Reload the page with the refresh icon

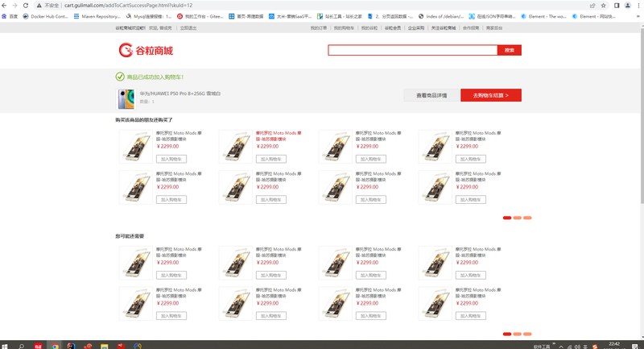click(26, 6)
